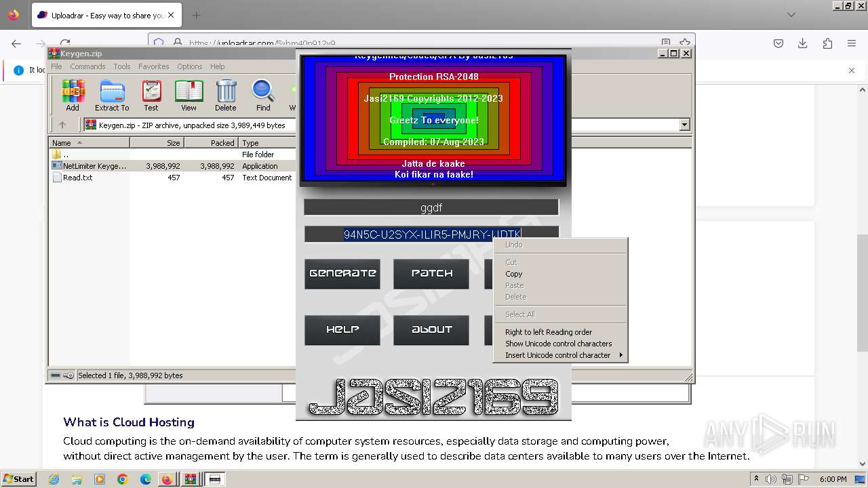Click the Extract To toolbar icon
The height and width of the screenshot is (488, 868).
pos(112,95)
